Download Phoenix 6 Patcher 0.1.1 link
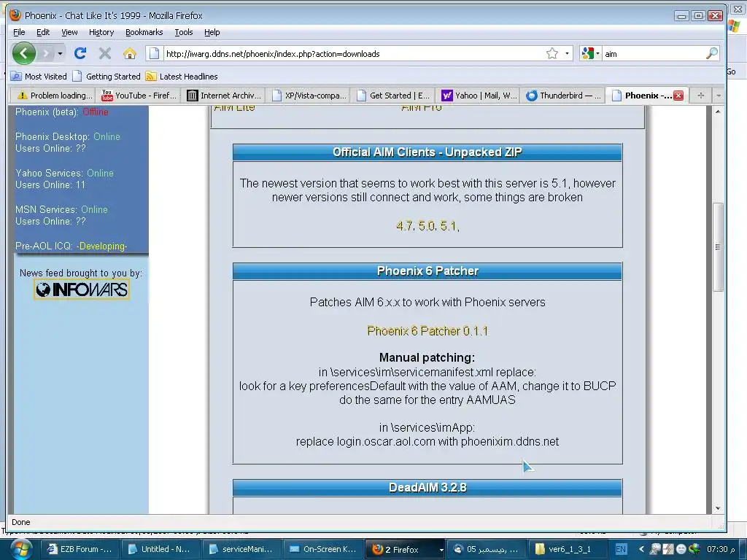The height and width of the screenshot is (560, 747). (427, 331)
